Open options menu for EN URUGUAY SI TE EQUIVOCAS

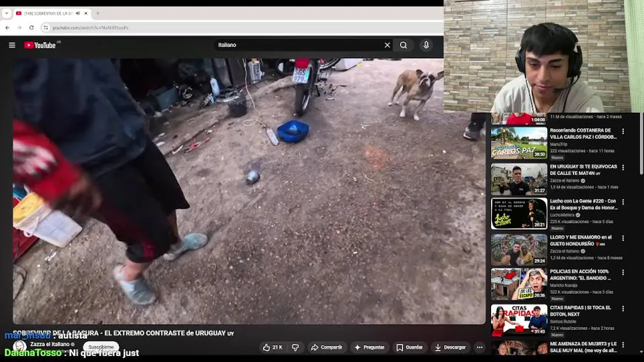[x=623, y=167]
